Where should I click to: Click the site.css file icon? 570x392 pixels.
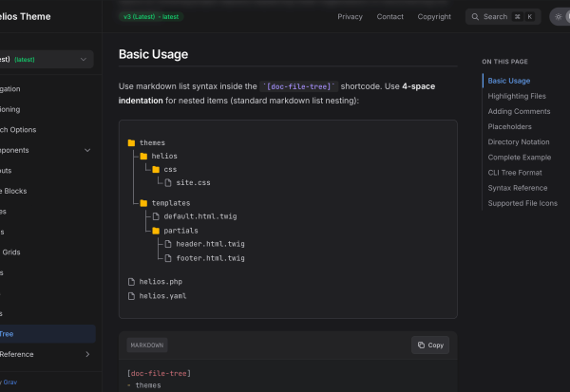168,183
